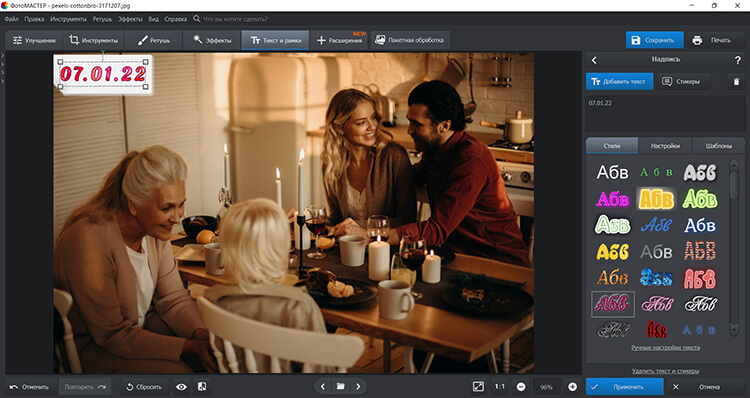Toggle before/after compare icon
Image resolution: width=750 pixels, height=398 pixels.
coord(202,387)
